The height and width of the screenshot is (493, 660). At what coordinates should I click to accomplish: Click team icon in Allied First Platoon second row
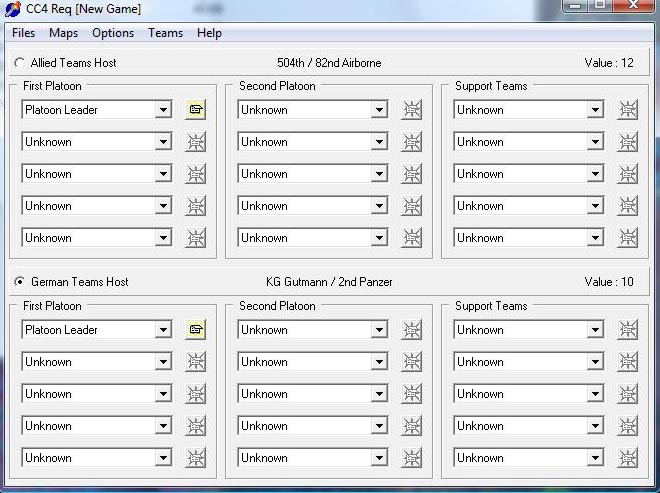[x=195, y=142]
